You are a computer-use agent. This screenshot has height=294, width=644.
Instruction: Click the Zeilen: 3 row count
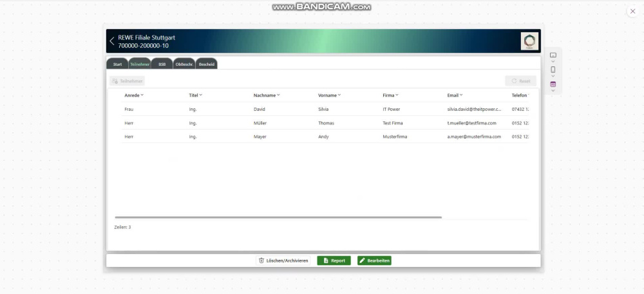point(122,227)
